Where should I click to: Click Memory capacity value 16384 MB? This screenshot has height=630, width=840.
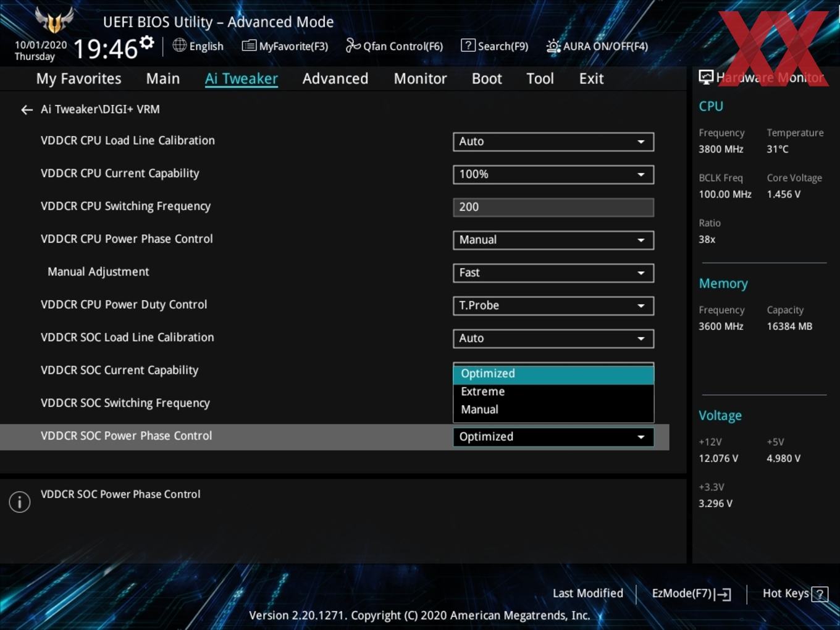(x=789, y=326)
